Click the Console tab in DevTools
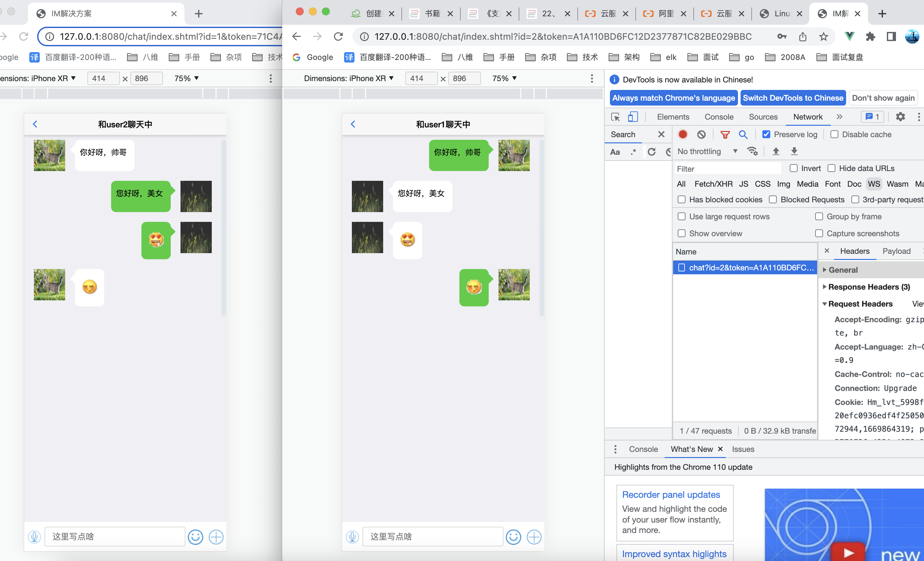This screenshot has height=561, width=924. [718, 117]
